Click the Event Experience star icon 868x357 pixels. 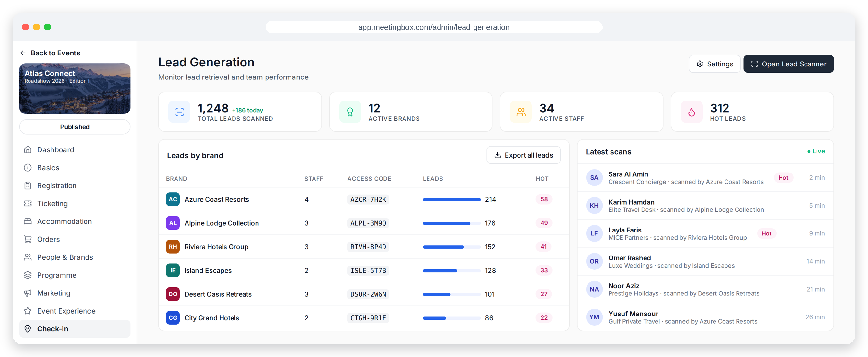(28, 310)
